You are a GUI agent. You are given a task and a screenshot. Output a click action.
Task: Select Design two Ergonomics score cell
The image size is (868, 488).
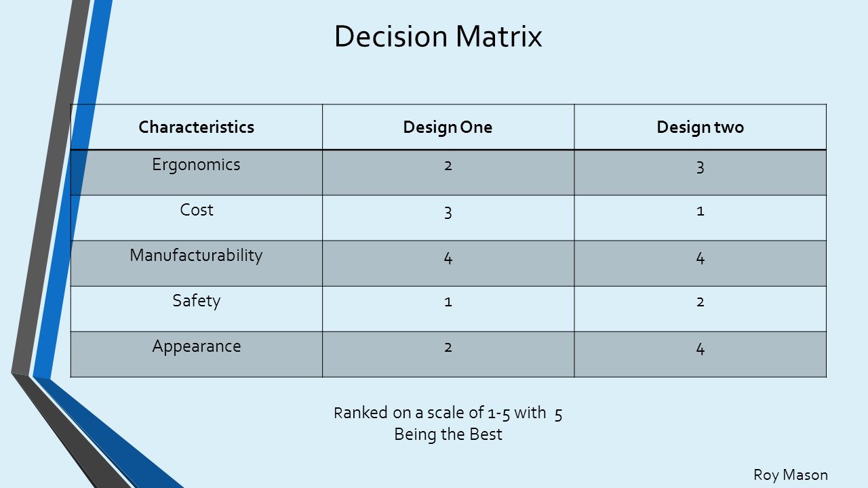coord(701,173)
